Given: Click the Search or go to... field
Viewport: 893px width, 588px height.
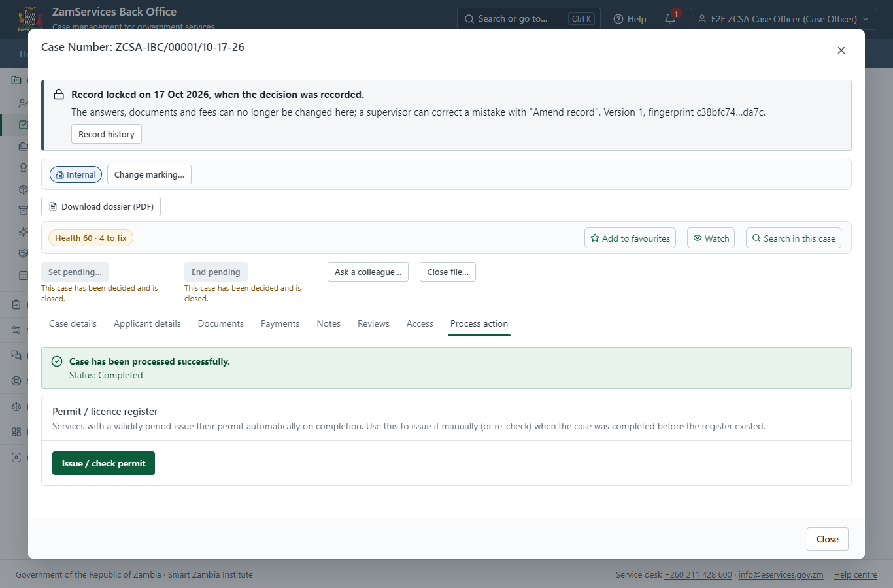Looking at the screenshot, I should point(528,19).
